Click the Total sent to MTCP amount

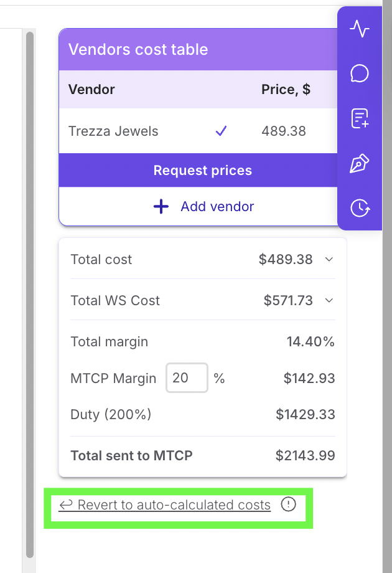click(305, 455)
